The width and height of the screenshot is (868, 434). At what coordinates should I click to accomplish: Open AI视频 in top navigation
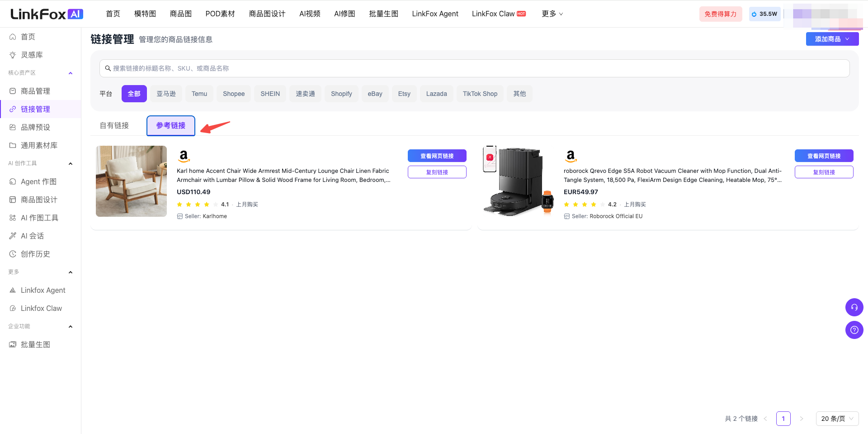click(x=310, y=14)
